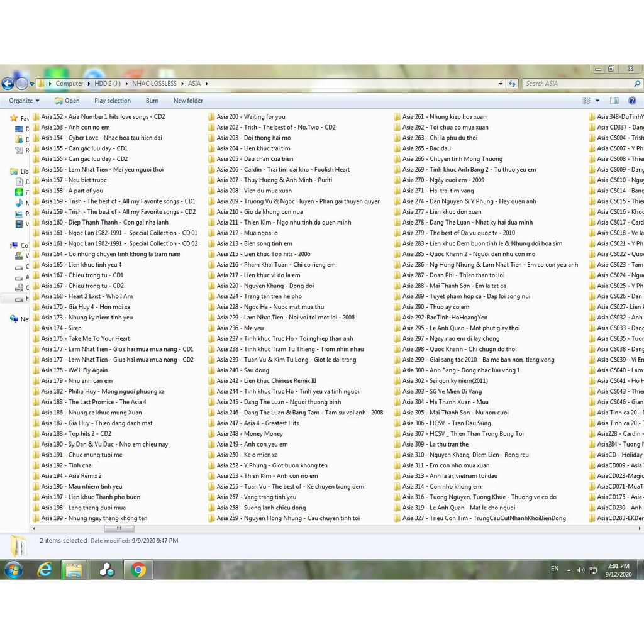Show hidden tray icons arrow

click(x=569, y=570)
